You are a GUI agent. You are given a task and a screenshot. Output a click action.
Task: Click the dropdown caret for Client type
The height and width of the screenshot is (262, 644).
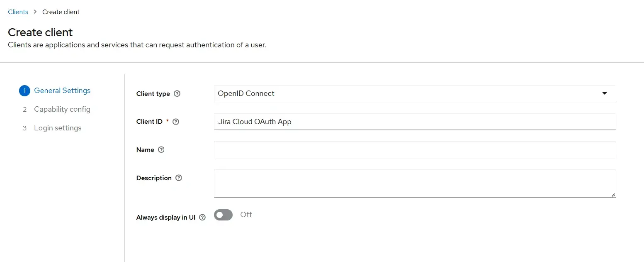pos(604,93)
